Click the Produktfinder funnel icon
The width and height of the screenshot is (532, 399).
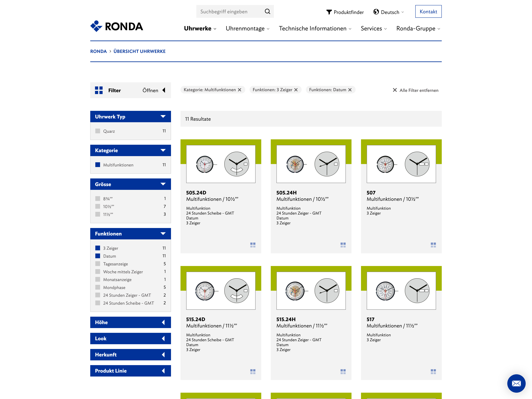tap(329, 12)
